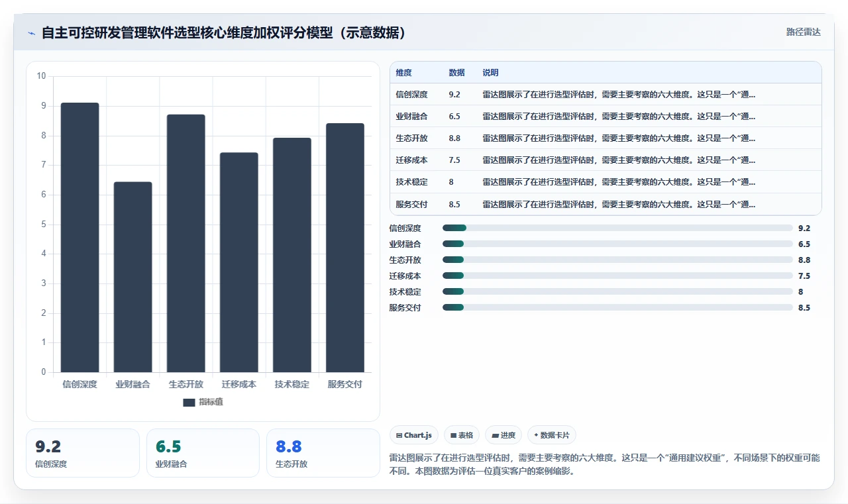This screenshot has width=848, height=504.
Task: Click the 表格 tag button
Action: (x=462, y=435)
